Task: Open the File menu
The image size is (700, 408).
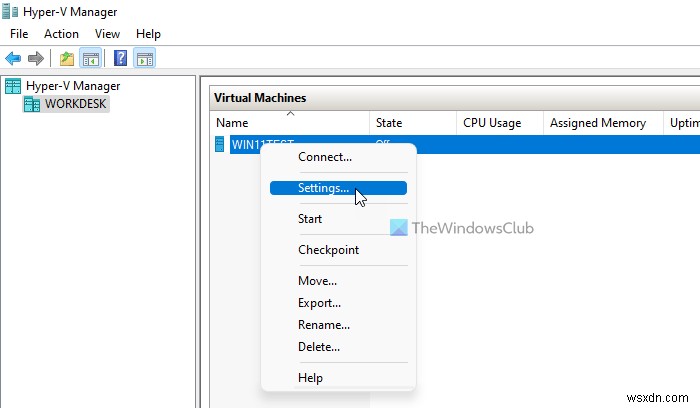Action: point(19,34)
